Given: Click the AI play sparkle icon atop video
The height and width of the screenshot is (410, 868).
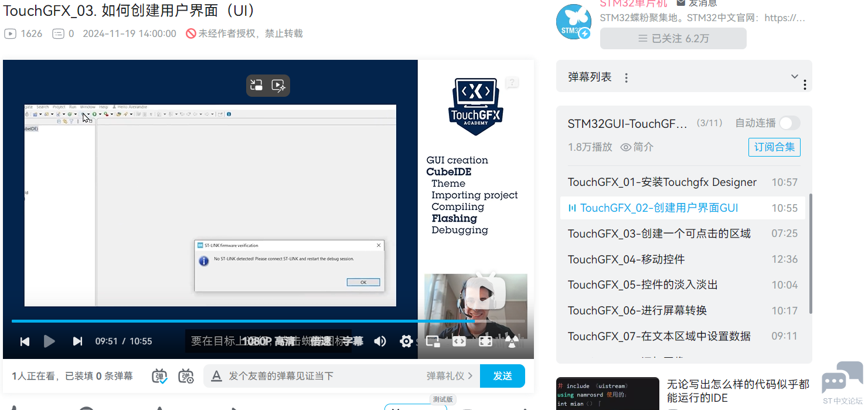Looking at the screenshot, I should (x=279, y=86).
